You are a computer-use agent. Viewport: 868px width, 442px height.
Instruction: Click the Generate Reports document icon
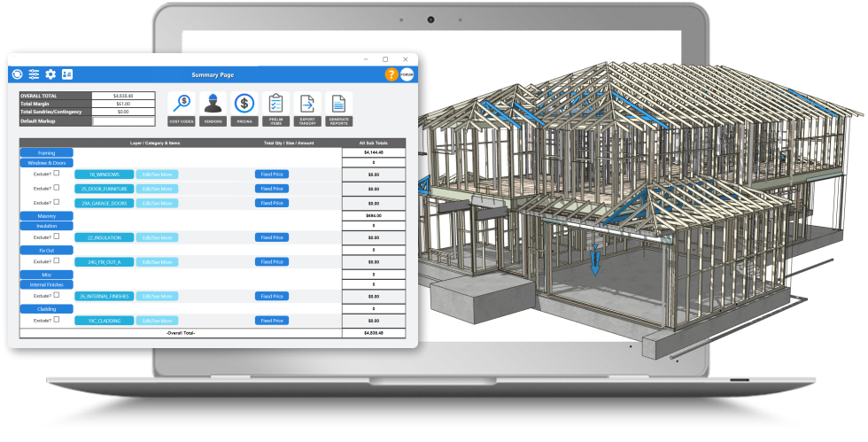(x=338, y=103)
